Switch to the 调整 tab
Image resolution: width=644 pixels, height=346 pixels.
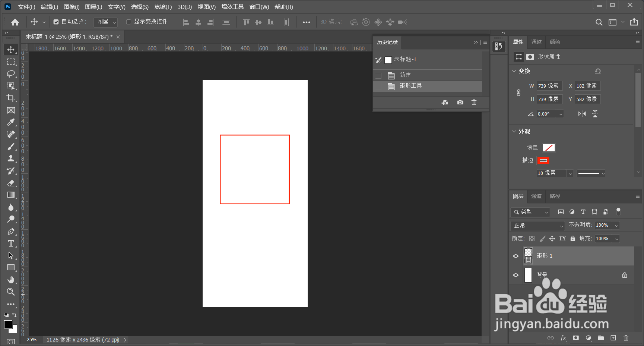pos(536,42)
